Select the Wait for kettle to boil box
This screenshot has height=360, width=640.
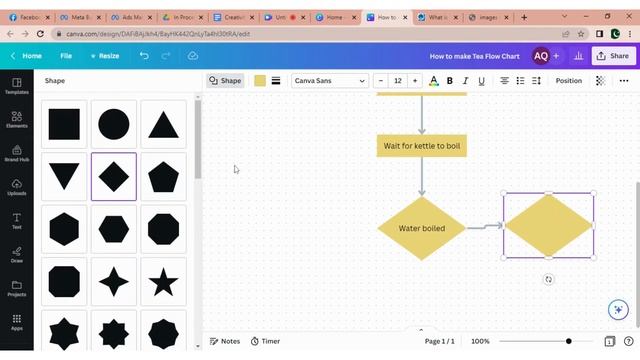(422, 146)
